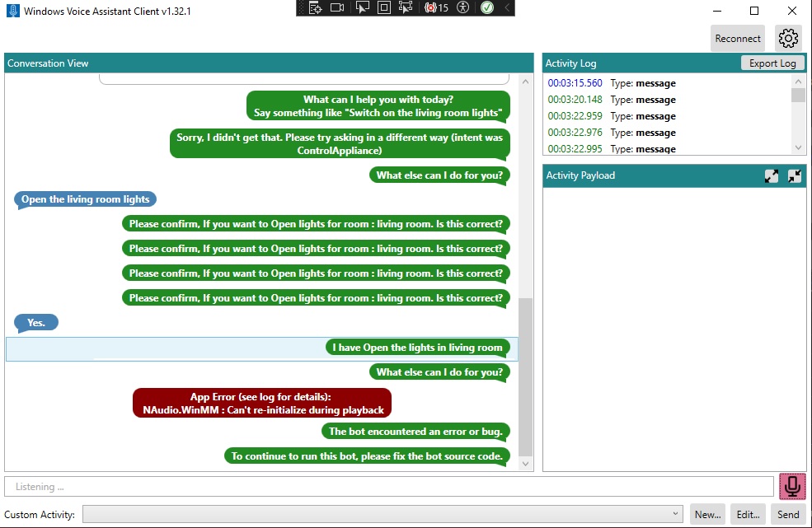Image resolution: width=812 pixels, height=528 pixels.
Task: Click the camera icon in debug toolbar
Action: (337, 7)
